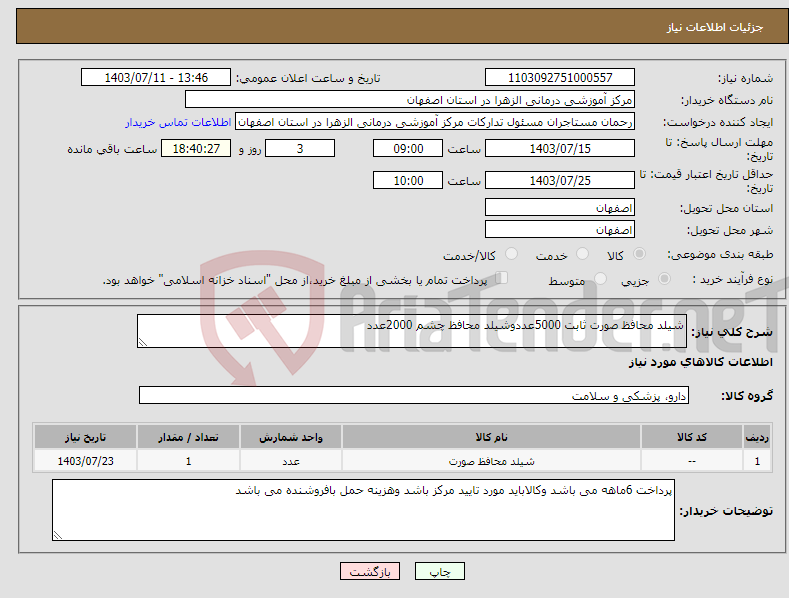Toggle the اسناد خزانه اسلامی payment checkbox
789x598 pixels.
(501, 278)
